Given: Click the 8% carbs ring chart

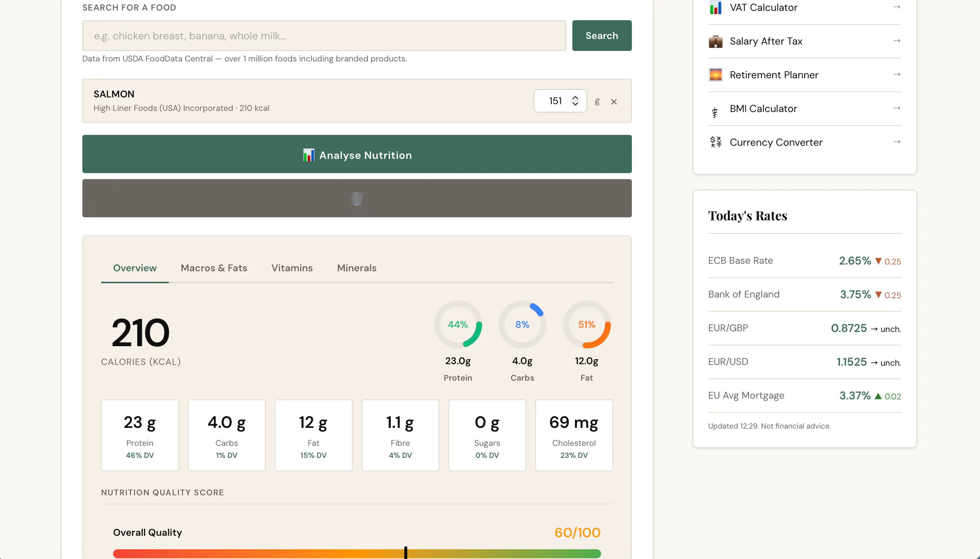Looking at the screenshot, I should [522, 324].
